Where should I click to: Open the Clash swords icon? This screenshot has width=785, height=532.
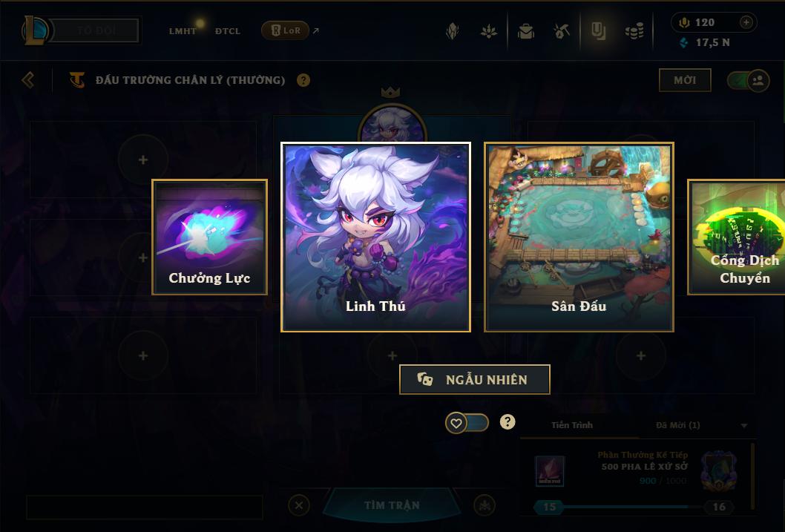coord(561,31)
